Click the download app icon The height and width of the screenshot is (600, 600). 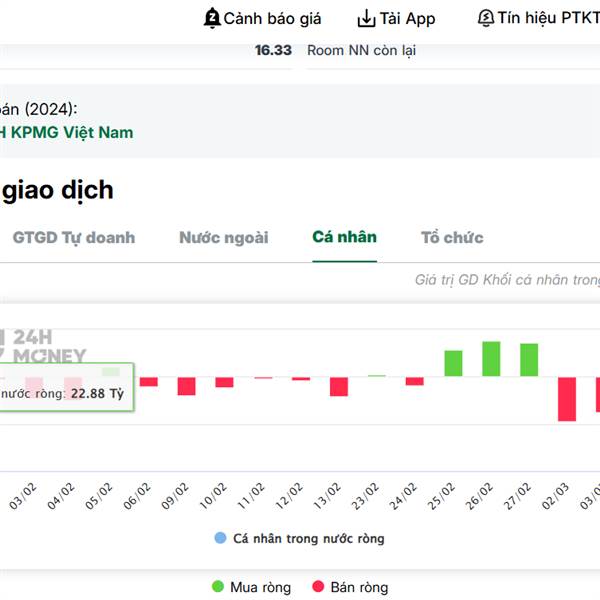tap(366, 18)
